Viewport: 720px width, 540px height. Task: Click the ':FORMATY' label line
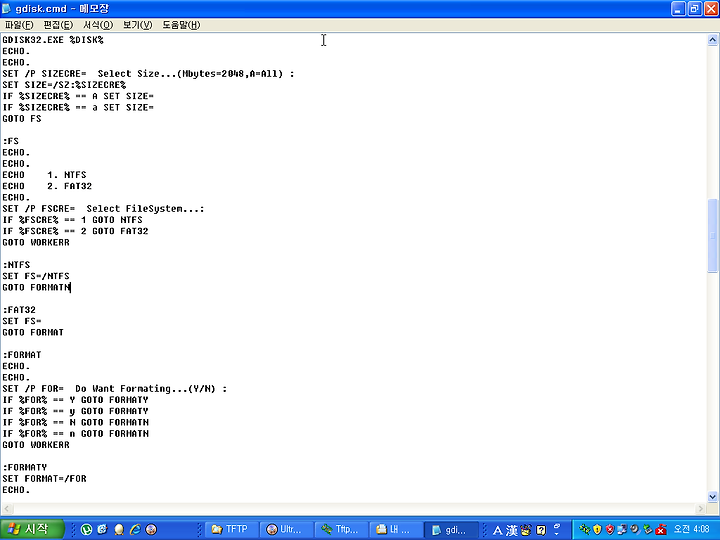pyautogui.click(x=24, y=467)
